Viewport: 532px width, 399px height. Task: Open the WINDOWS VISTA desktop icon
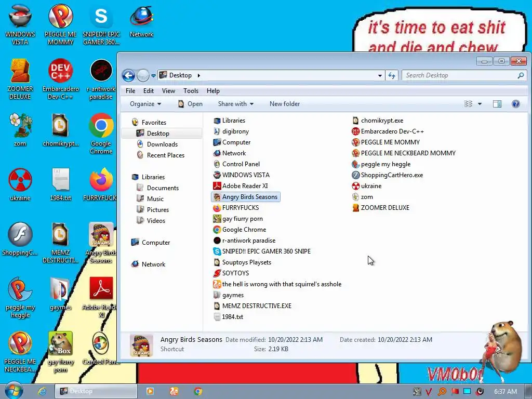(20, 24)
